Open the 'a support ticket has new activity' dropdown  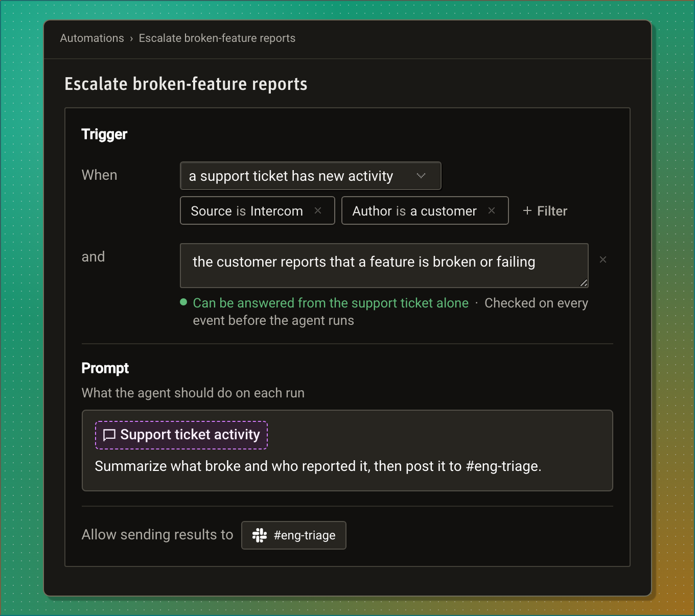point(311,176)
